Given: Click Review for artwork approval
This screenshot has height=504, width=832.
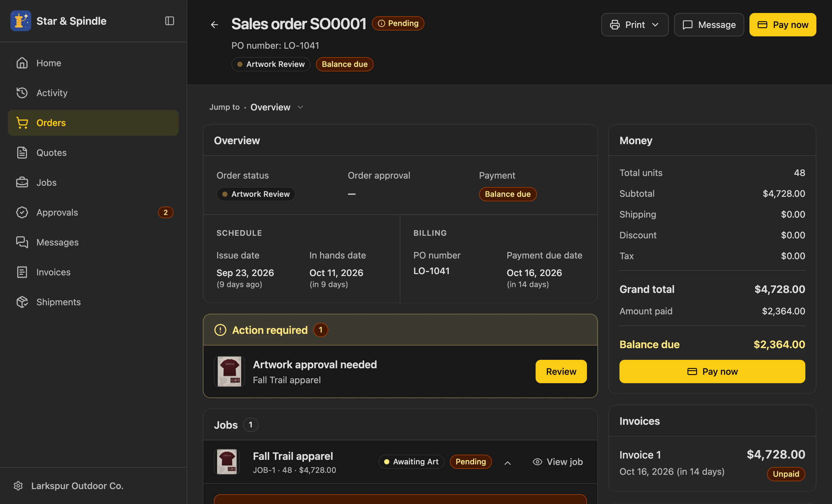Looking at the screenshot, I should [561, 372].
